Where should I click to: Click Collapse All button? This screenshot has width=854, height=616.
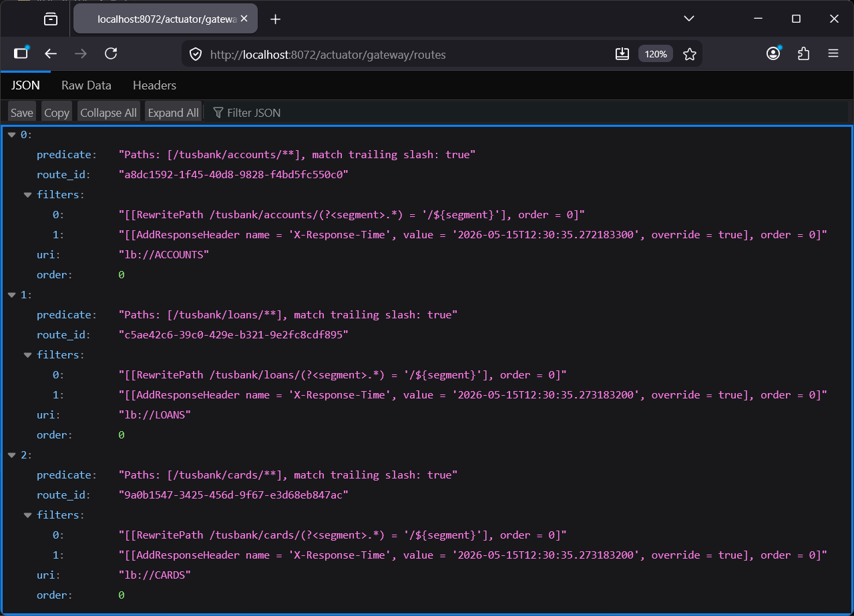108,113
